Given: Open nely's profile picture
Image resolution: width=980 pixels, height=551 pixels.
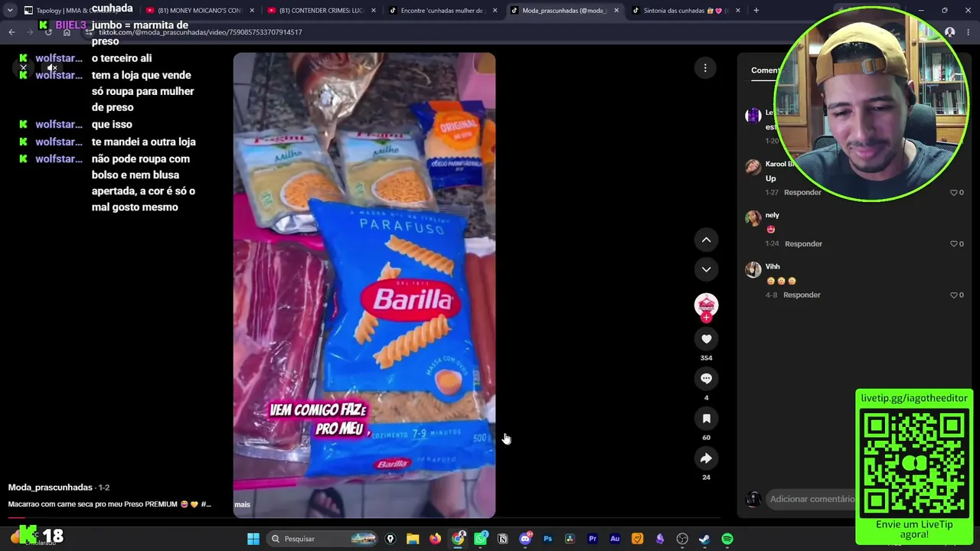Looking at the screenshot, I should coord(753,218).
